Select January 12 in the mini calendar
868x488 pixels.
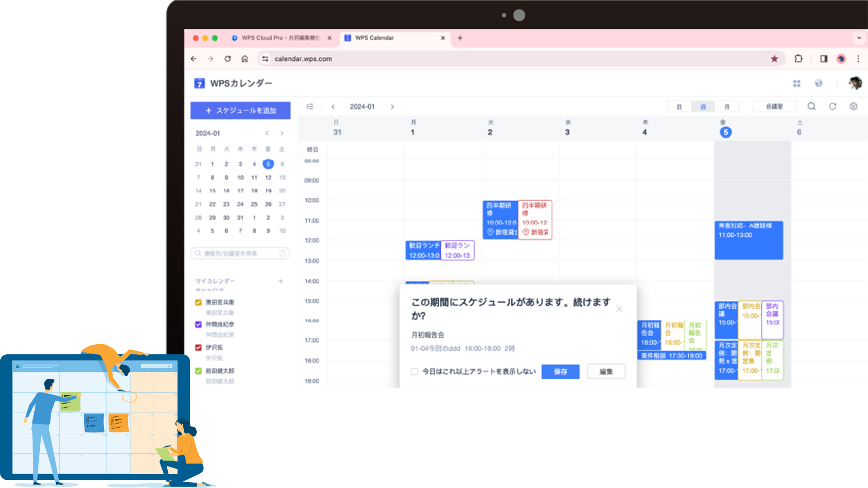(268, 178)
